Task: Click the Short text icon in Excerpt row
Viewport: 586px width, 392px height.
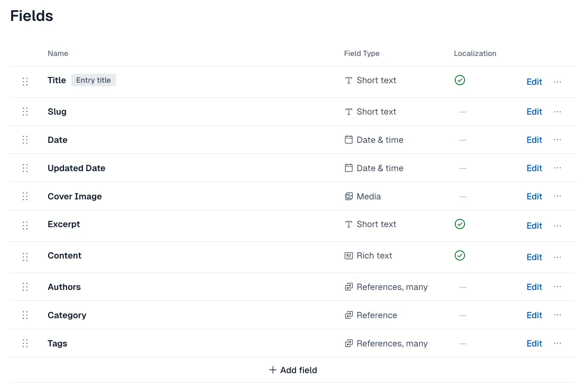Action: click(348, 224)
